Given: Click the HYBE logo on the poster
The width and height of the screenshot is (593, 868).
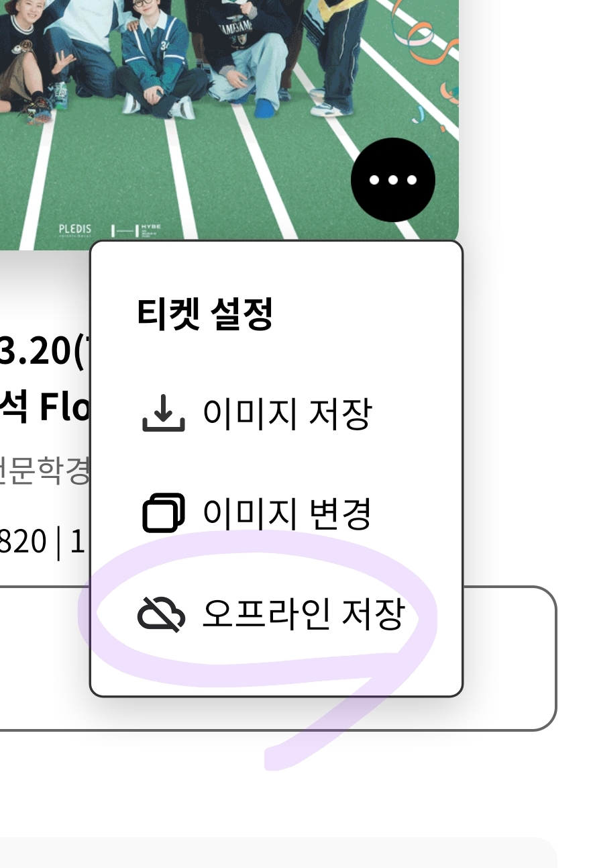Looking at the screenshot, I should (x=136, y=231).
